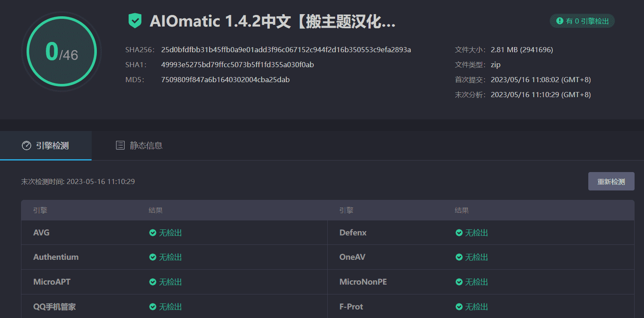This screenshot has height=318, width=644.
Task: Click the MicroAPT engine name
Action: (52, 282)
